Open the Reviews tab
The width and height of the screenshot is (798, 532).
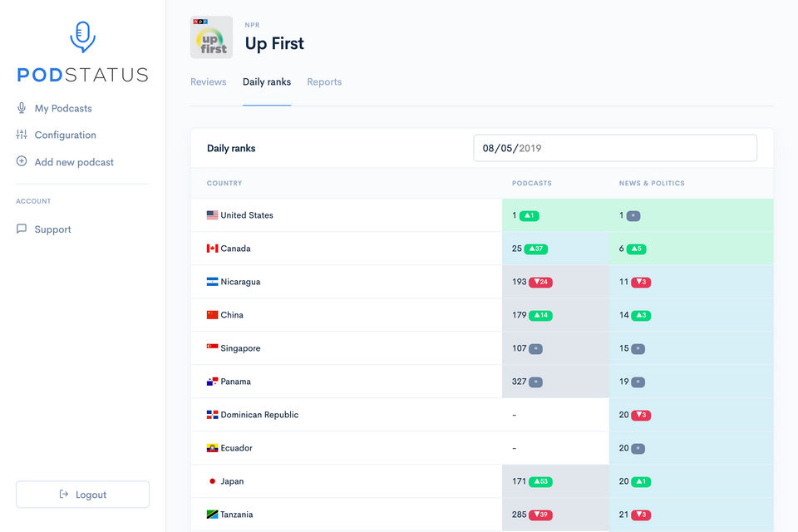pos(208,82)
